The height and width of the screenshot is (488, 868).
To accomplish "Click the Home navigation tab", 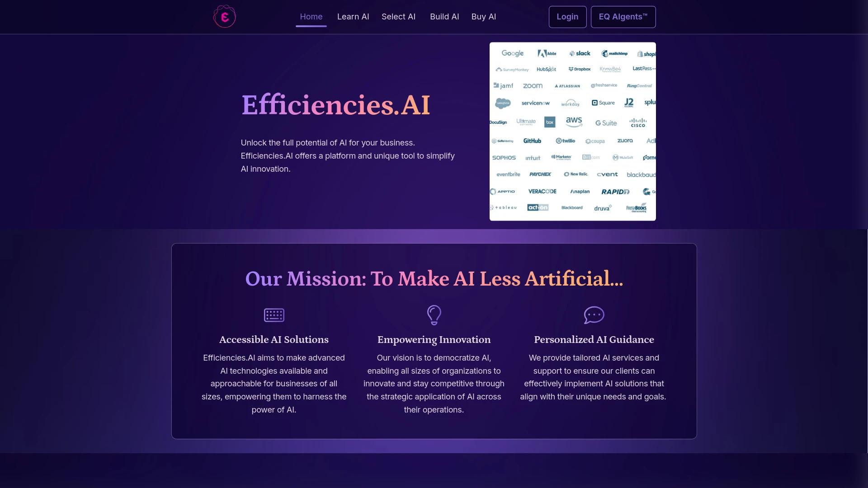I will [311, 16].
